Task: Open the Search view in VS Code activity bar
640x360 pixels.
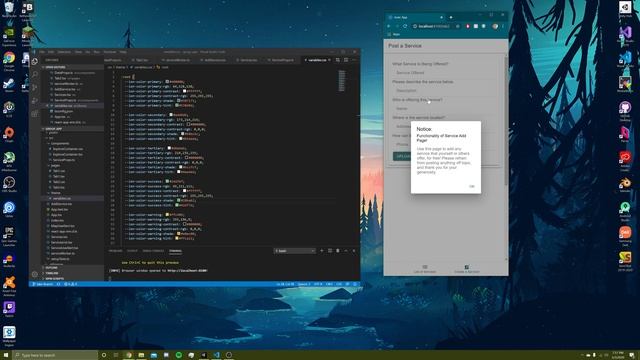Action: [x=35, y=74]
